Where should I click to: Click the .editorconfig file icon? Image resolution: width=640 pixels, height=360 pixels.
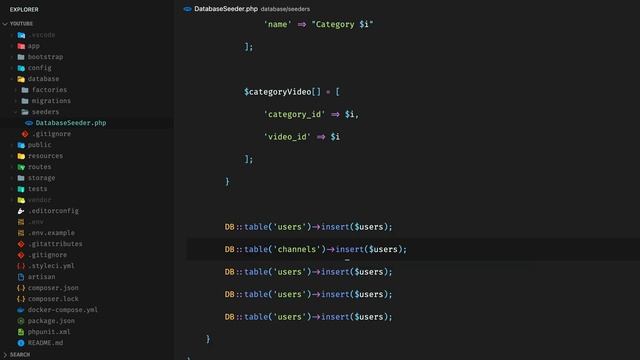coord(21,211)
